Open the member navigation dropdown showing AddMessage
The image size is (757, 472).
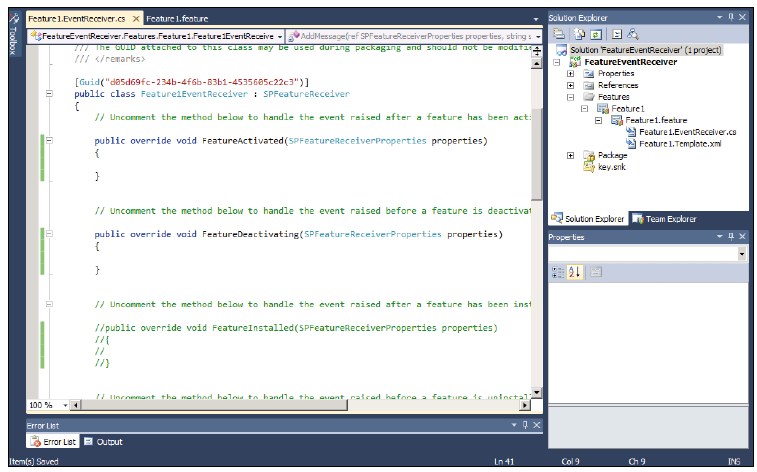(x=538, y=37)
